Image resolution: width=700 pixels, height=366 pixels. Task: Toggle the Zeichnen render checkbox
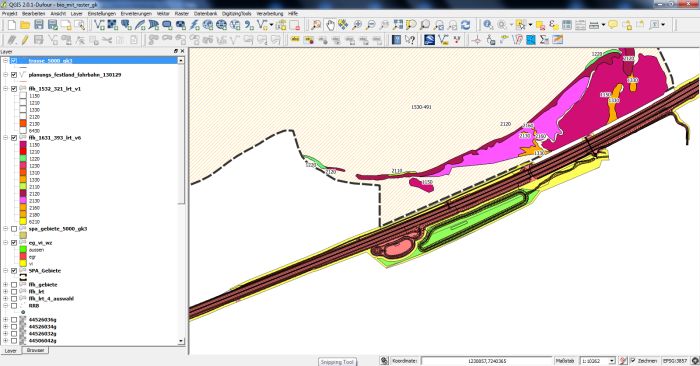point(633,361)
